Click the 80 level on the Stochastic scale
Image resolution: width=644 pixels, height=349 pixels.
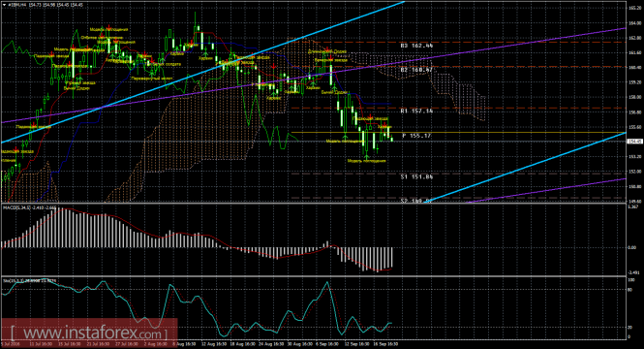[630, 290]
